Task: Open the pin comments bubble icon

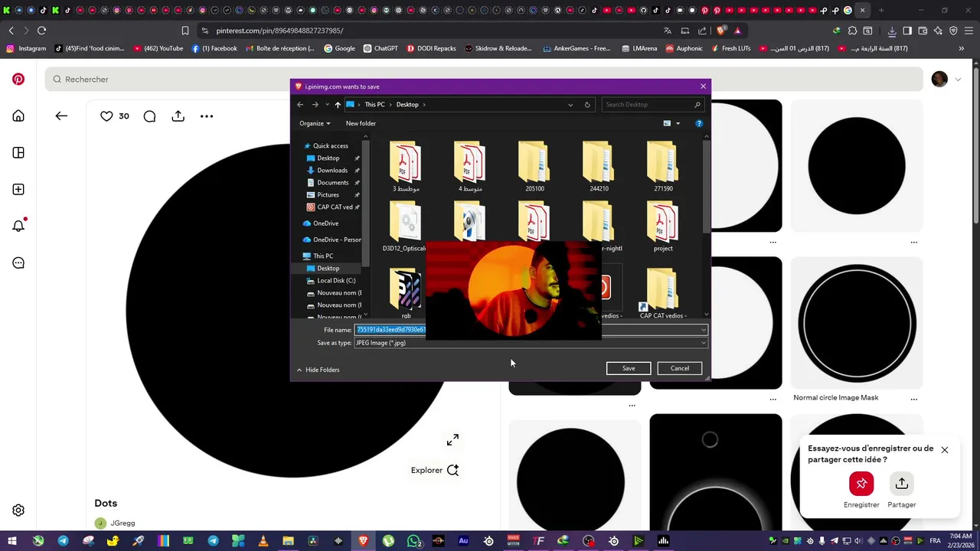Action: coord(150,116)
